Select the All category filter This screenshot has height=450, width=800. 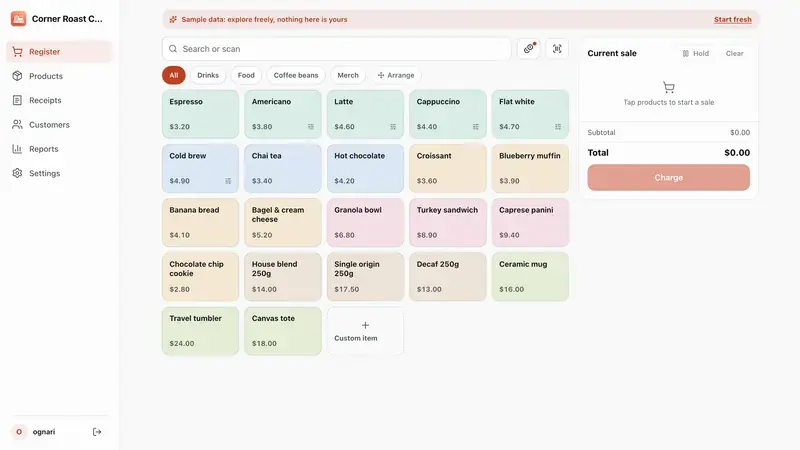[x=173, y=75]
